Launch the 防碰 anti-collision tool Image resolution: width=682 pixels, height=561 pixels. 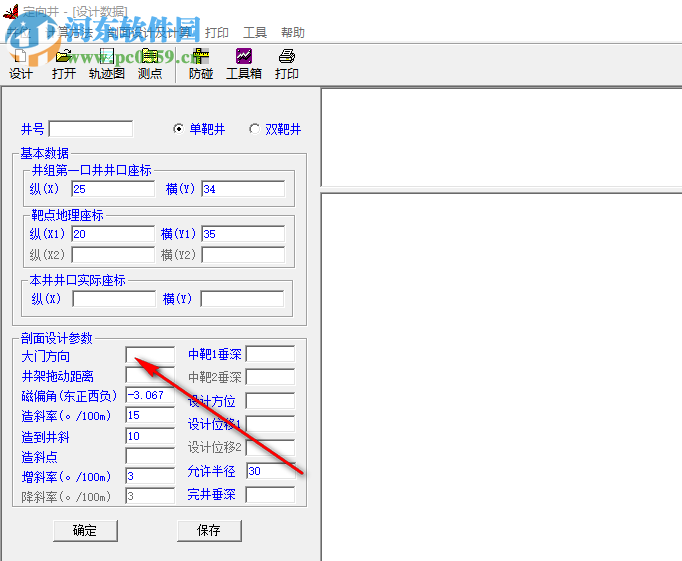point(201,64)
